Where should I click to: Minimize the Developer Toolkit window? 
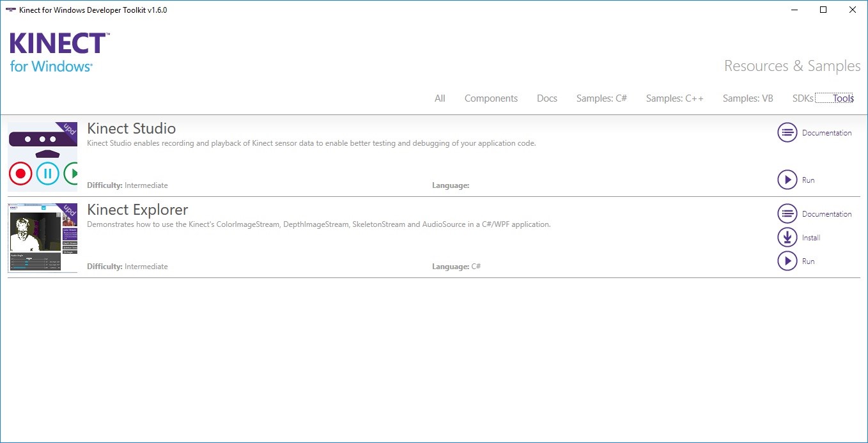pyautogui.click(x=794, y=10)
